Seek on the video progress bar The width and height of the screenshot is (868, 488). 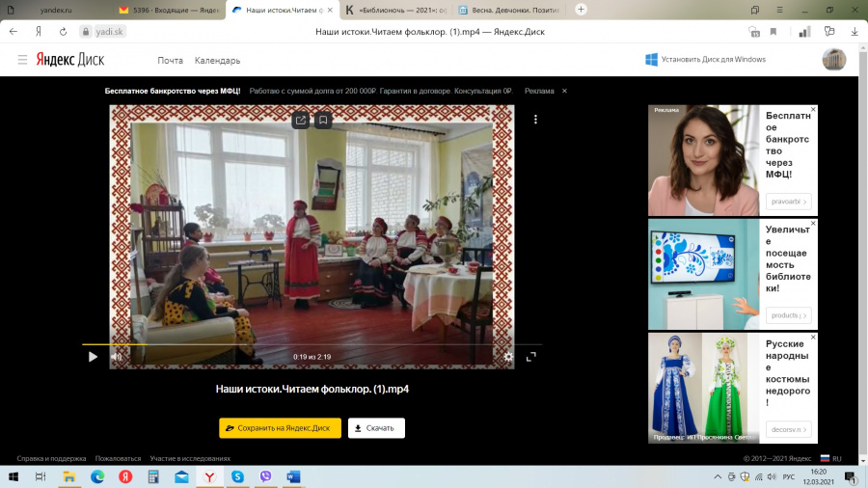(x=312, y=344)
